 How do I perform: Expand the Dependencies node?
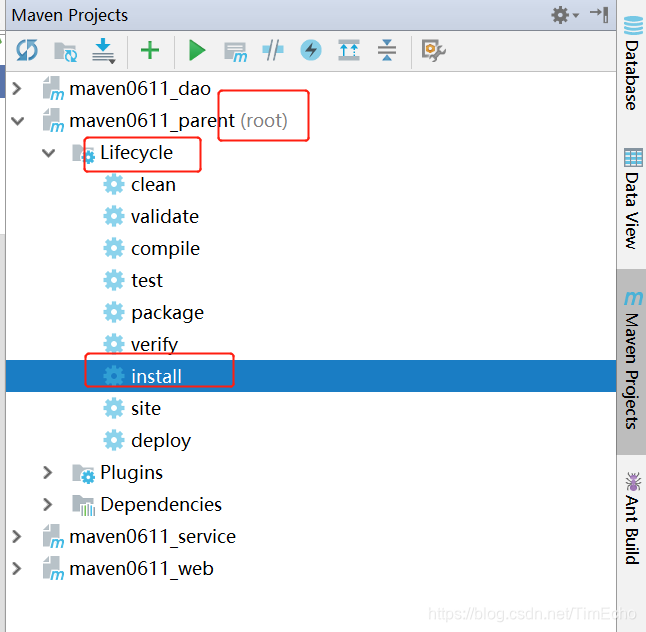(x=48, y=504)
